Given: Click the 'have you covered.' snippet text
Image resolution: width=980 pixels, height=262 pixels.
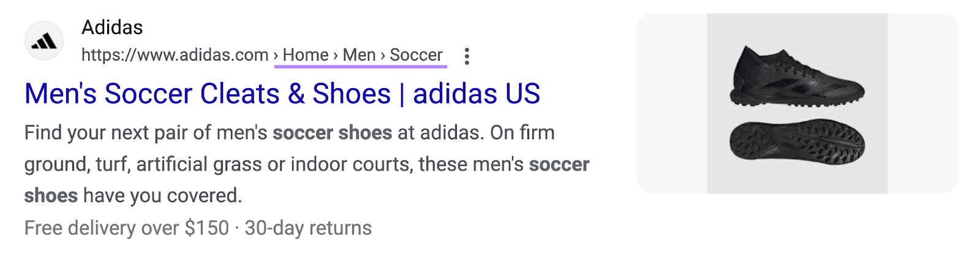Looking at the screenshot, I should (162, 196).
